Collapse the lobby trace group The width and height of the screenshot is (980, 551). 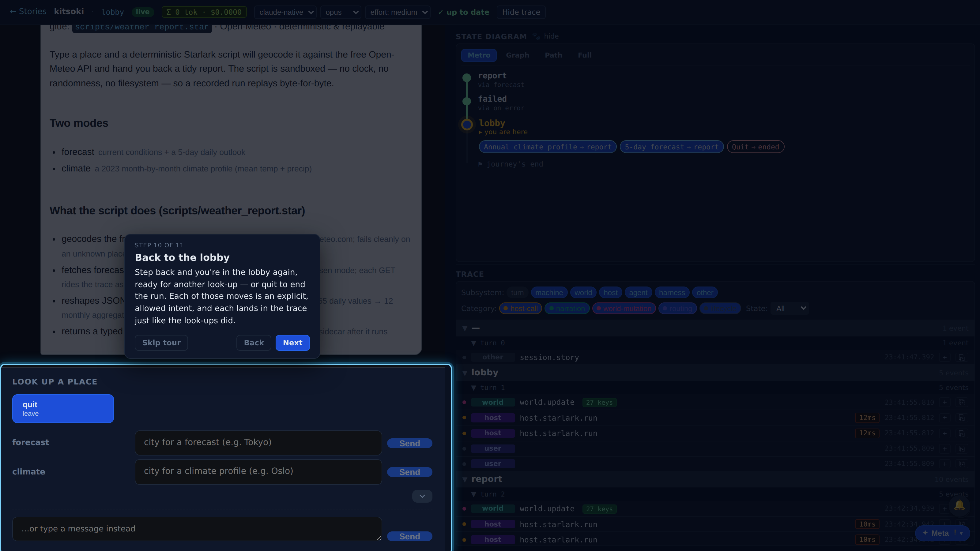click(x=465, y=373)
